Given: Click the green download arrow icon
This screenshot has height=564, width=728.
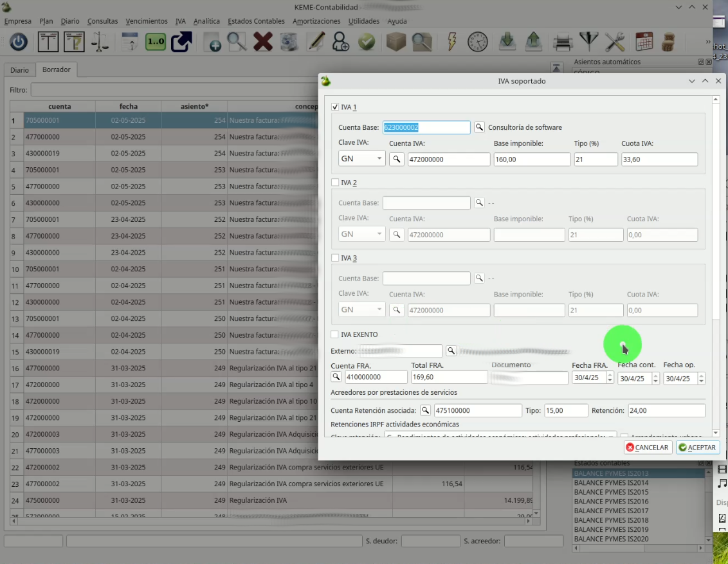Looking at the screenshot, I should coord(507,42).
